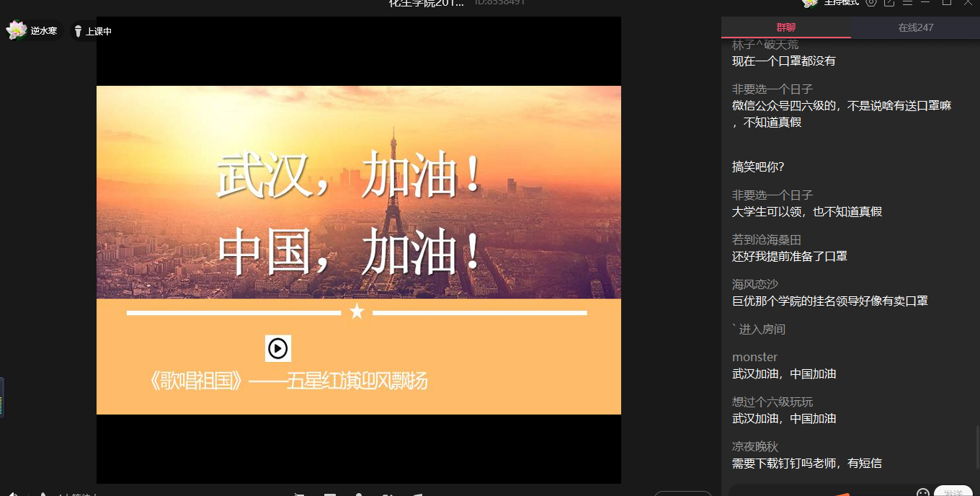980x496 pixels.
Task: Click the share/pop-out icon in title bar
Action: [889, 2]
